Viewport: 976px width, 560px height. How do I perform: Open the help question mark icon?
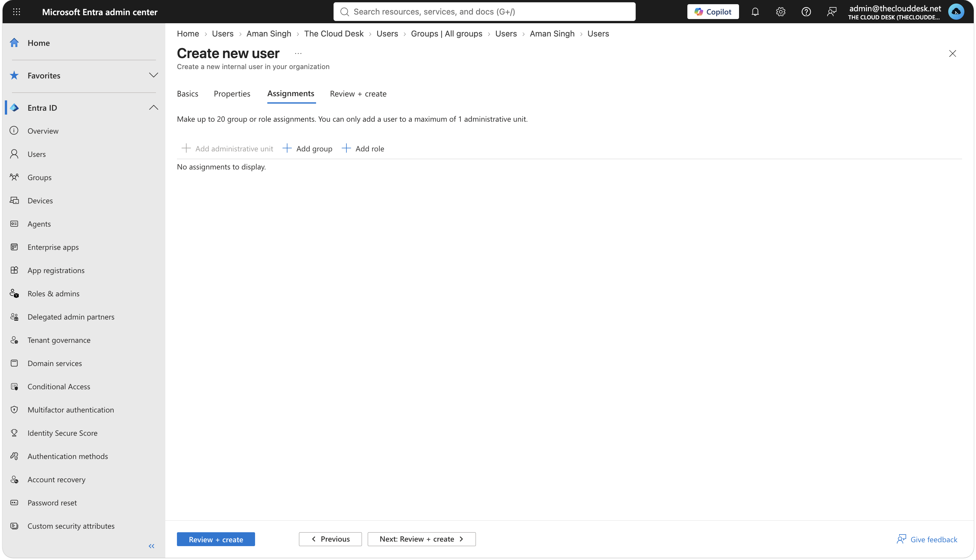(806, 12)
